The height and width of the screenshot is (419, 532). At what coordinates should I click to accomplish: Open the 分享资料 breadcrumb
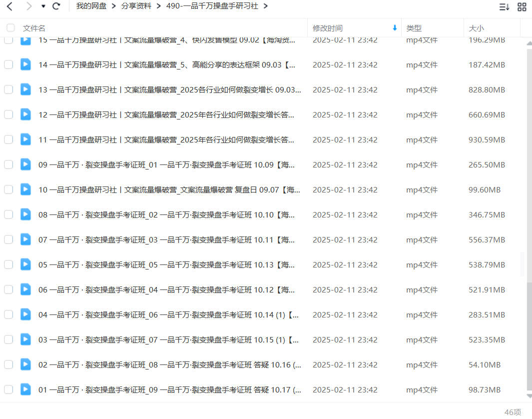136,6
